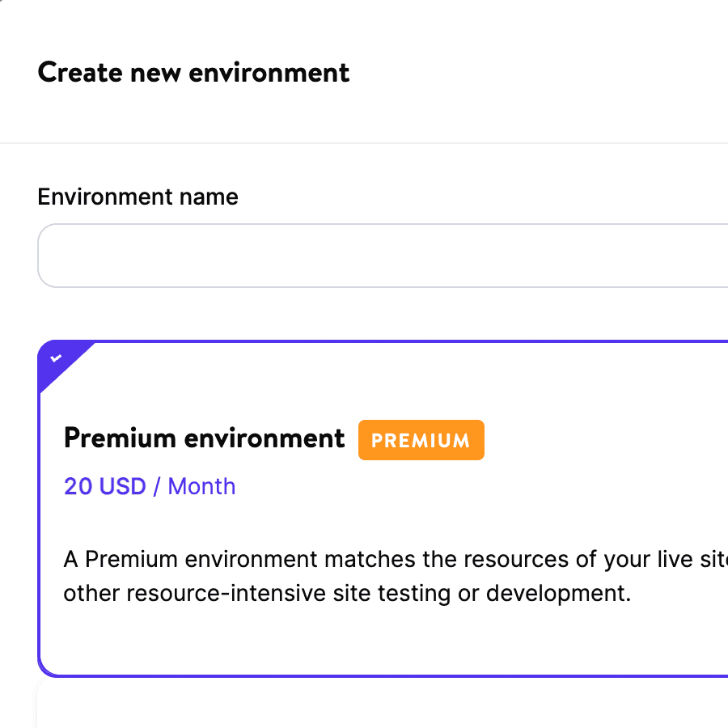This screenshot has width=728, height=728.
Task: Click the checkmark icon on the selected card
Action: pos(55,358)
